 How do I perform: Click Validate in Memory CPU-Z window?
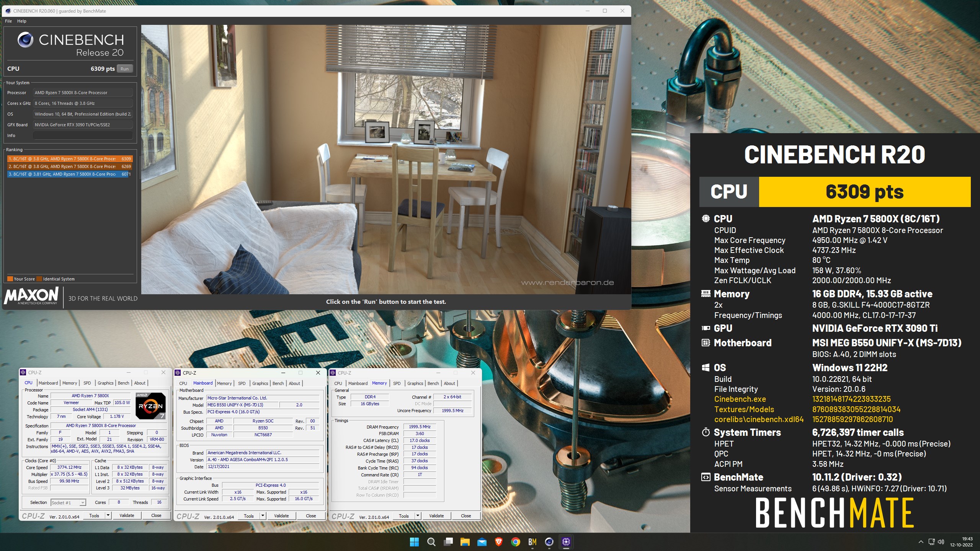[x=436, y=516]
